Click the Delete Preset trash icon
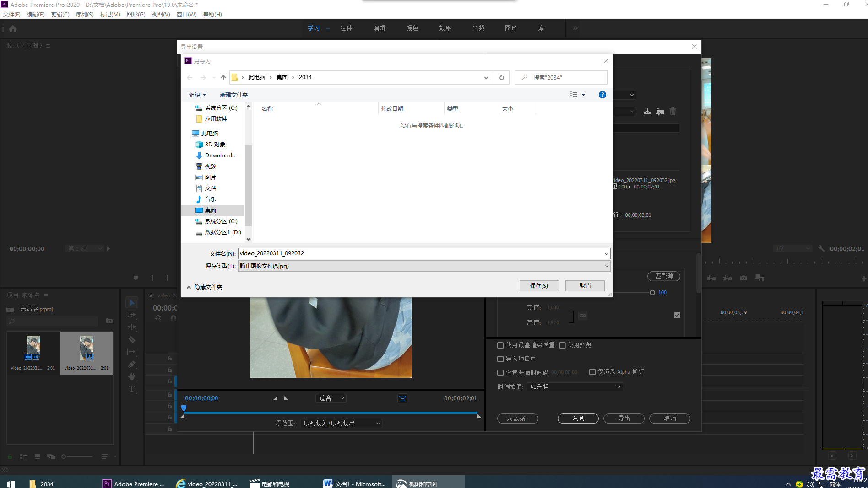 [x=673, y=112]
